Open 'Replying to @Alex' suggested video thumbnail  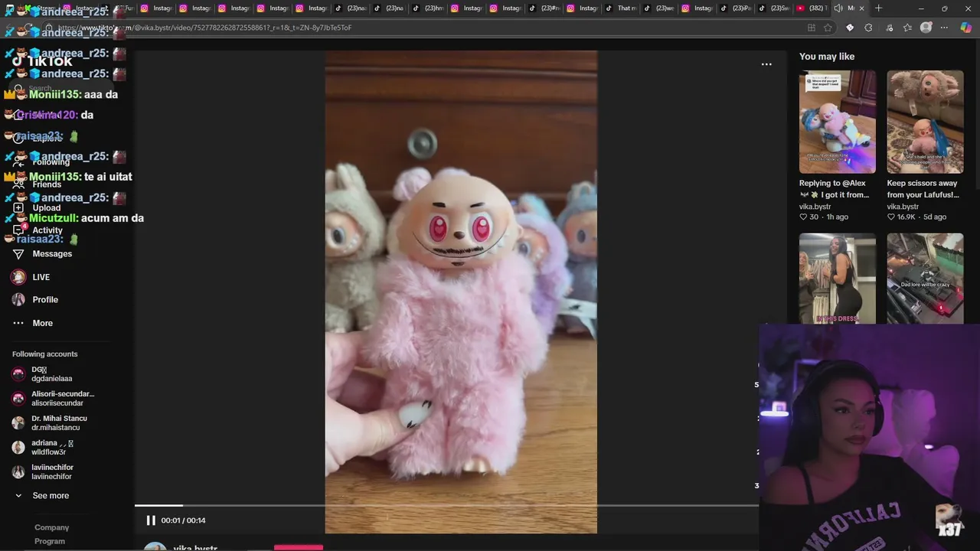(838, 122)
